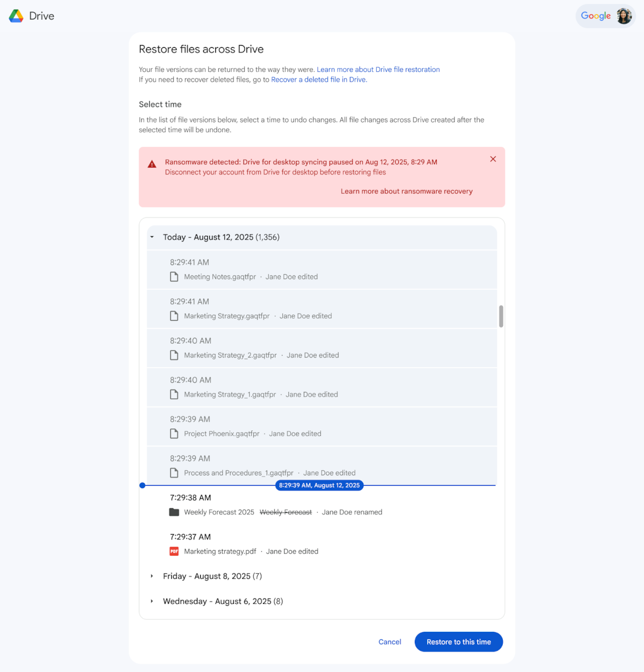Click the file icon beside Meeting Notes.gaqtfpr
Image resolution: width=644 pixels, height=672 pixels.
point(174,276)
